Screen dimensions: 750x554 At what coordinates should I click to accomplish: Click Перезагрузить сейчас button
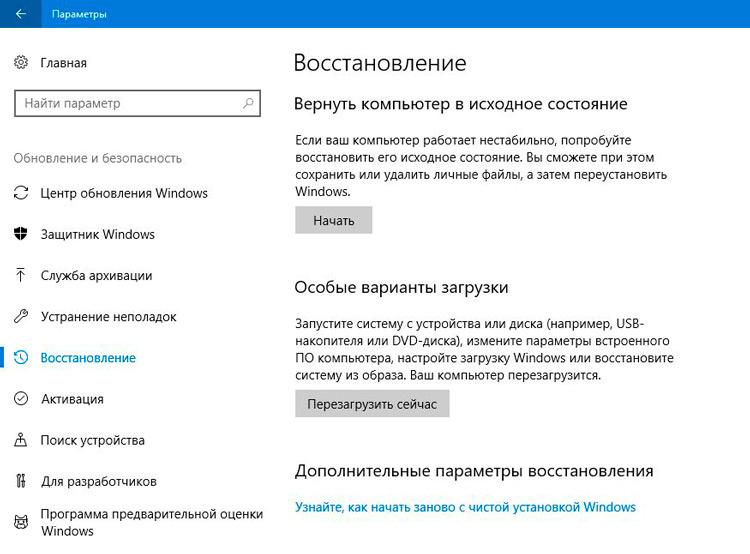pyautogui.click(x=372, y=404)
